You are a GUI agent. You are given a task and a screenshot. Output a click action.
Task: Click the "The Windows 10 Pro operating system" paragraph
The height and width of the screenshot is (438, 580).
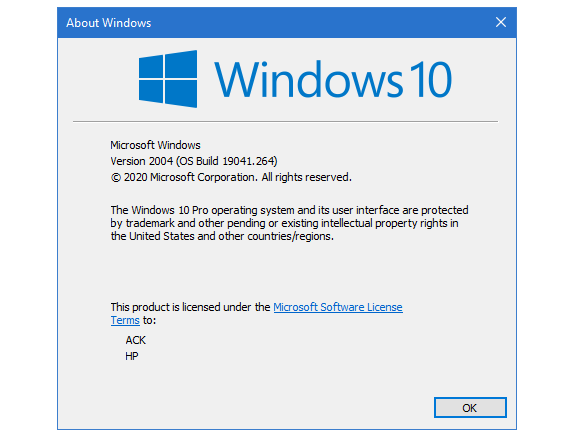(x=289, y=223)
